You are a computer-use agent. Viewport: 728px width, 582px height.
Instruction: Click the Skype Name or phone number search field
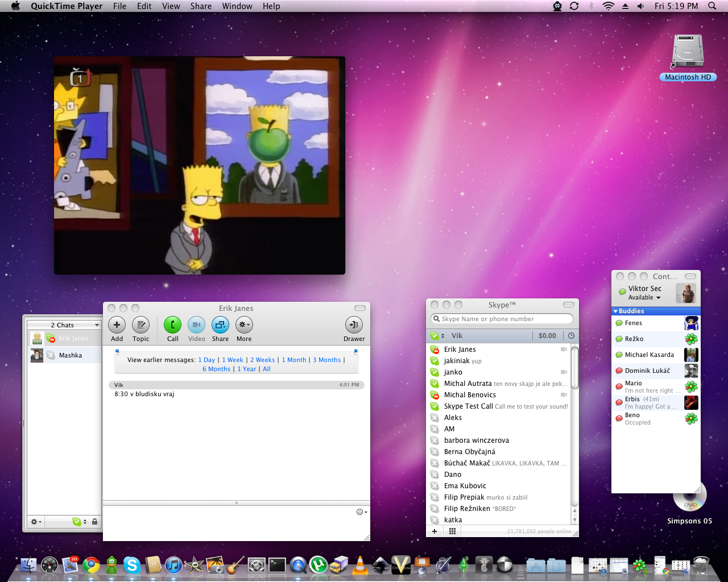(x=502, y=319)
